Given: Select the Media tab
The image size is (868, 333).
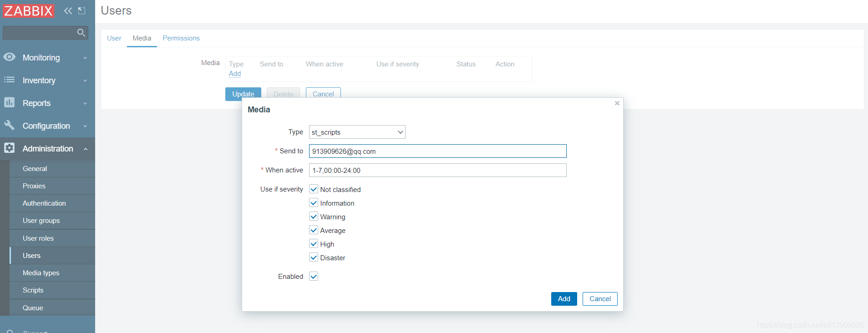Looking at the screenshot, I should (142, 38).
